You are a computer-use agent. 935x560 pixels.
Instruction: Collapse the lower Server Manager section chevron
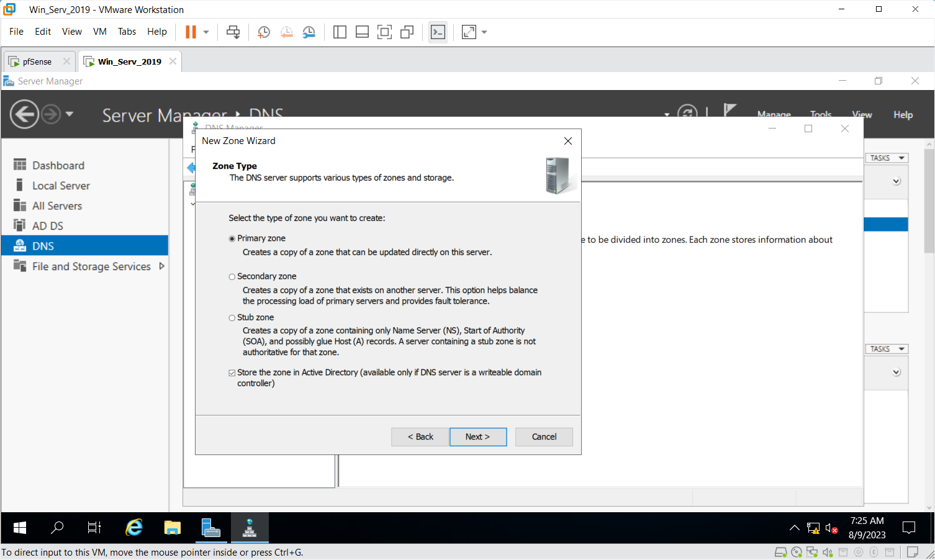[x=897, y=373]
